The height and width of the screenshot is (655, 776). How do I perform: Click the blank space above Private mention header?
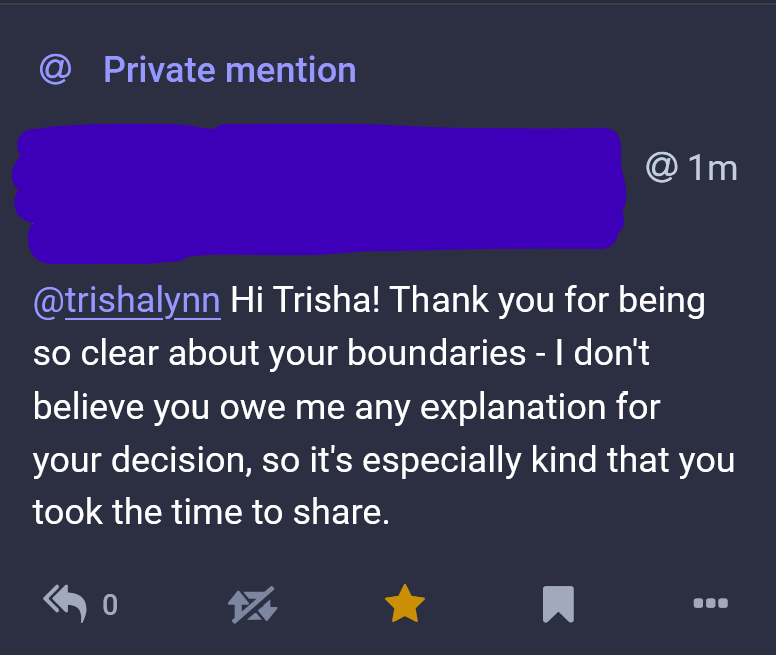point(388,25)
